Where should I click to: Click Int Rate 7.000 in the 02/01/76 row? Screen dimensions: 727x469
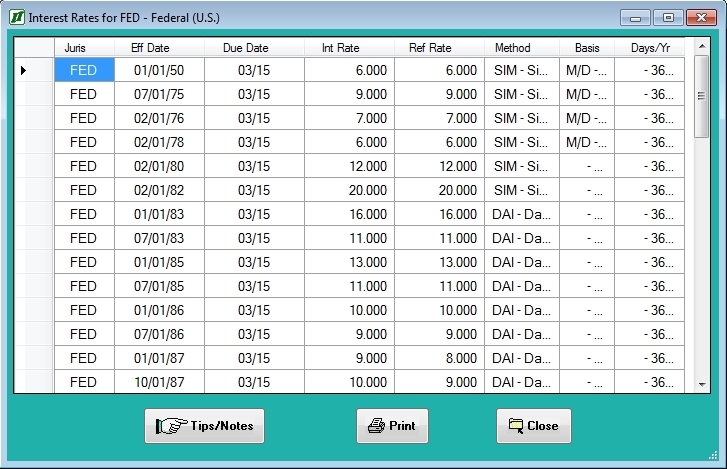pos(350,118)
